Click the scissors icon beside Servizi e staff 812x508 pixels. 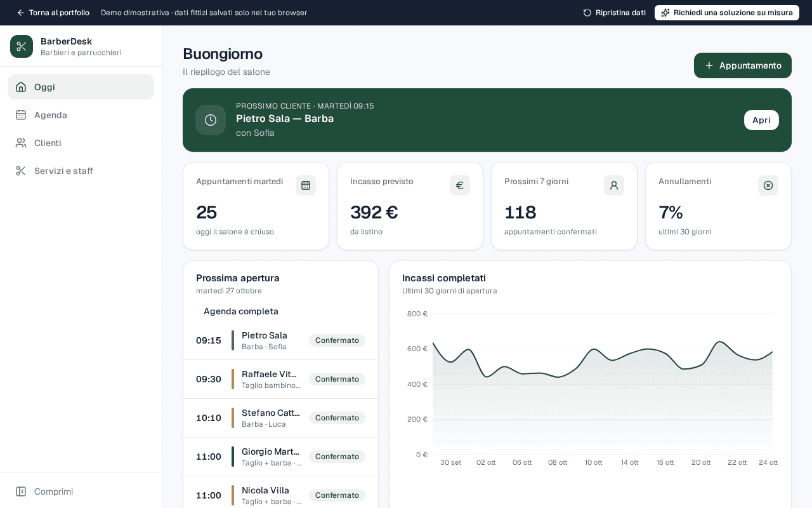[x=21, y=171]
